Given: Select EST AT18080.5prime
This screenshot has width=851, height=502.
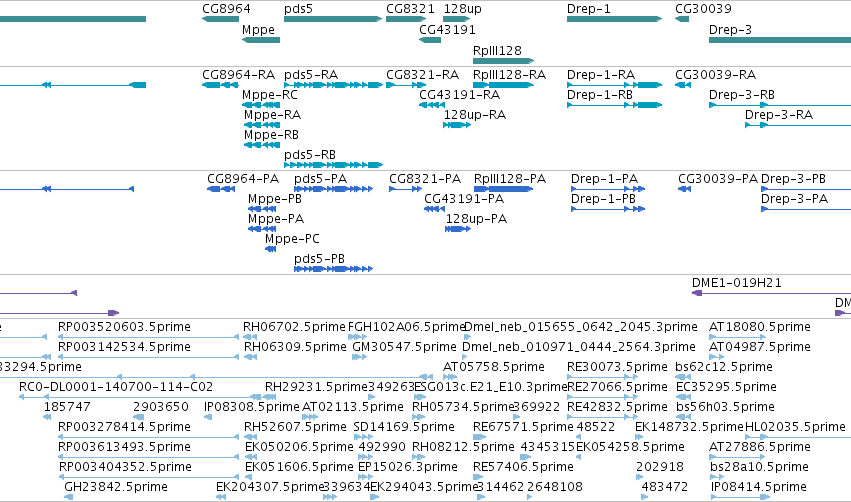Looking at the screenshot, I should coord(760,327).
